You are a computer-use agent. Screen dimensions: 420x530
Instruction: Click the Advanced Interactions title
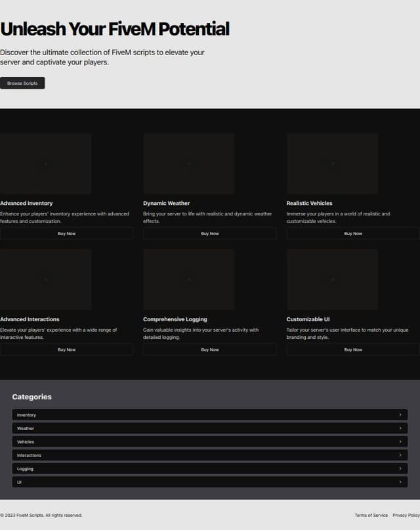click(x=30, y=319)
